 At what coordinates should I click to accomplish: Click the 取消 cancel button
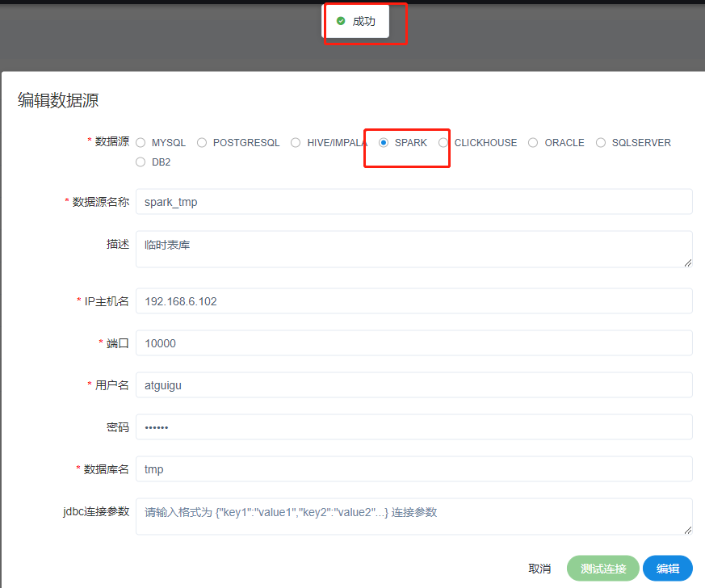point(539,569)
